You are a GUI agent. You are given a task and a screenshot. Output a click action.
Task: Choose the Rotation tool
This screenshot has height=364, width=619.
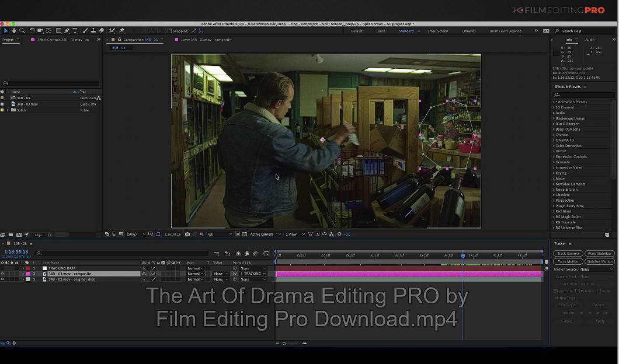point(32,30)
